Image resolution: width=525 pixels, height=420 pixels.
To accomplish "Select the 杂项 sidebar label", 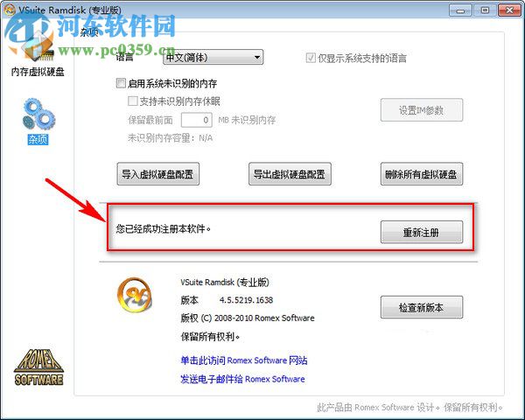I will click(x=38, y=139).
